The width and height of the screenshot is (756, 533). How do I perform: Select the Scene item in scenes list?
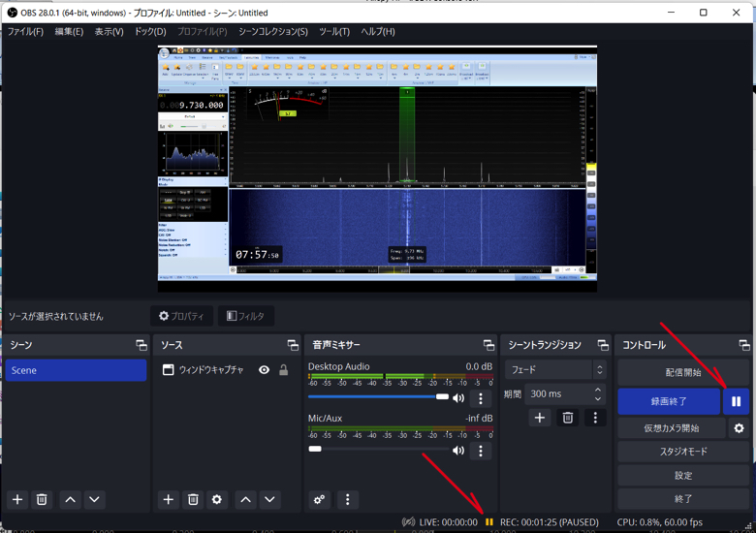click(x=76, y=370)
